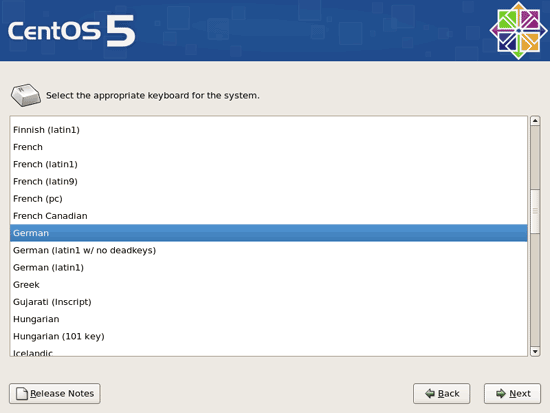Viewport: 550px width, 413px height.
Task: Click the keyboard list scrollbar thumb
Action: (x=535, y=211)
